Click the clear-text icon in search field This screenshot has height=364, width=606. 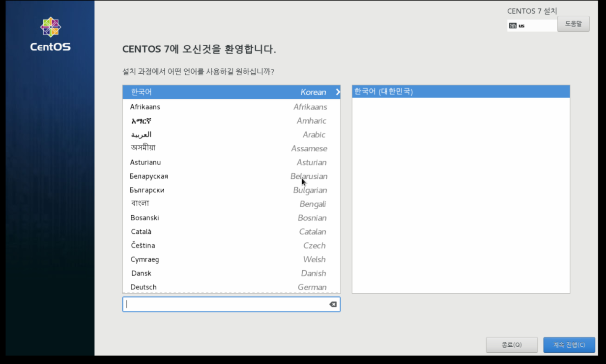(x=333, y=305)
